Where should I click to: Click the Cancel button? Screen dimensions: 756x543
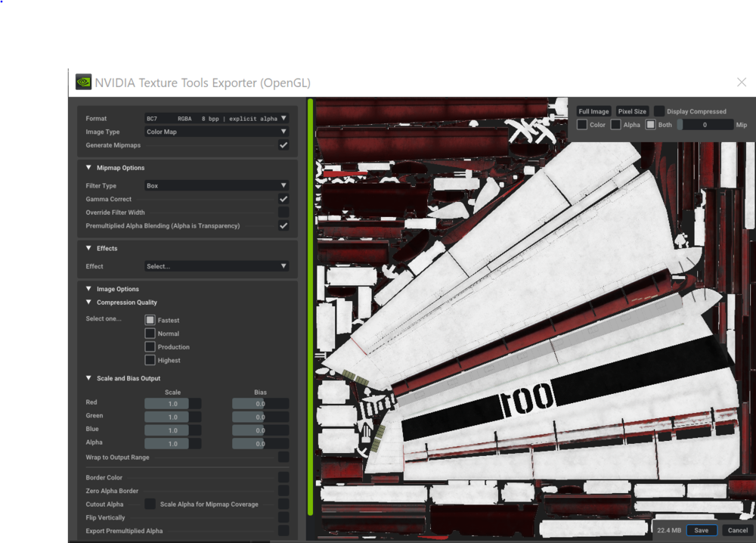(x=738, y=530)
